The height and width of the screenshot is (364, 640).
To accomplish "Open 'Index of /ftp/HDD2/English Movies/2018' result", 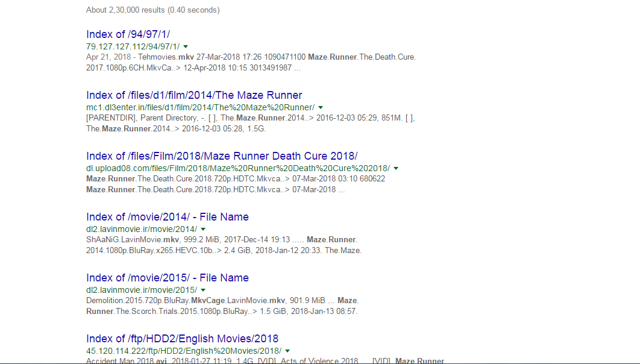I will 182,338.
